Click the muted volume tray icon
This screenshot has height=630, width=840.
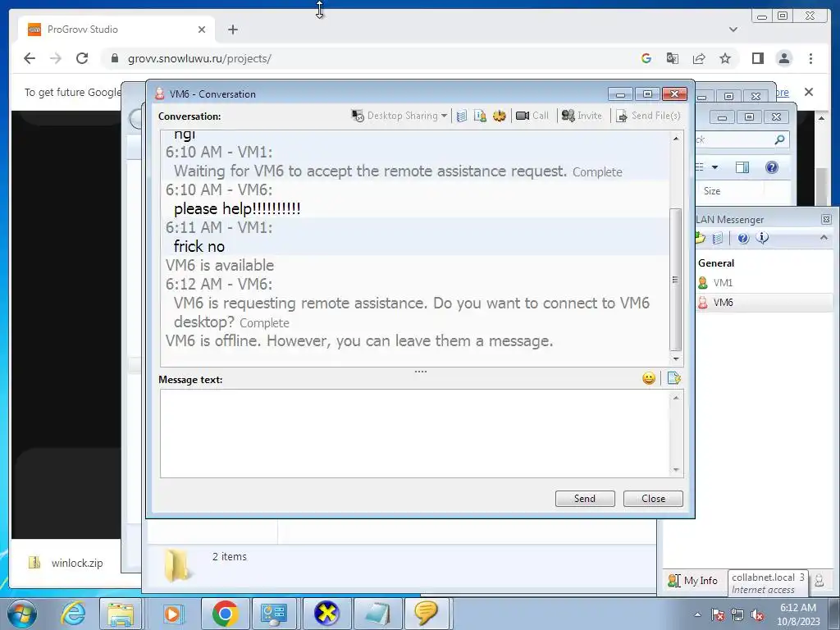(757, 614)
